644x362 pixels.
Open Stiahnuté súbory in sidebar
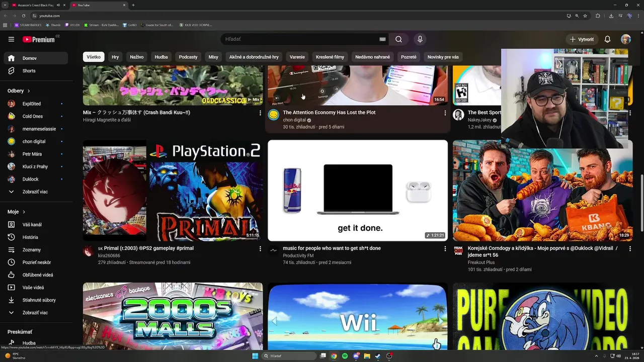click(x=35, y=300)
